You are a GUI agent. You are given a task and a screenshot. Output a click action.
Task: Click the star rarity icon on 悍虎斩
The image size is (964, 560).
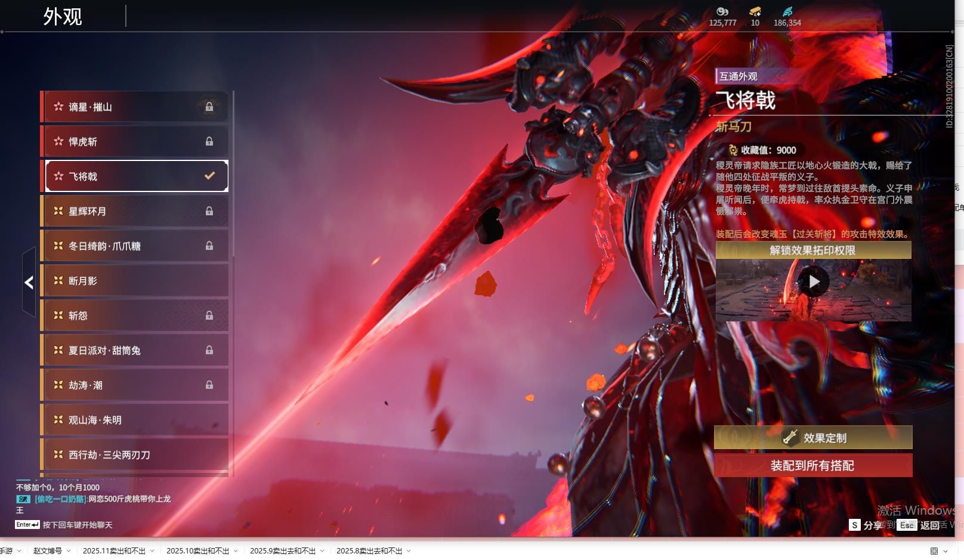point(58,141)
